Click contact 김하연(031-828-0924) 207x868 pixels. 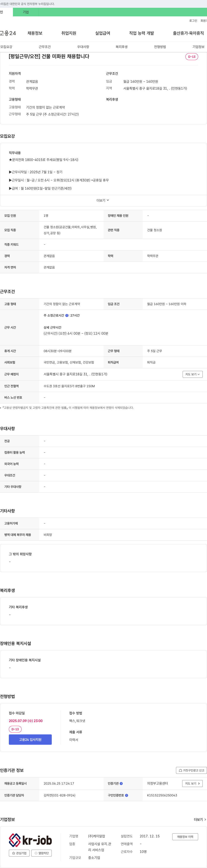pos(59,795)
